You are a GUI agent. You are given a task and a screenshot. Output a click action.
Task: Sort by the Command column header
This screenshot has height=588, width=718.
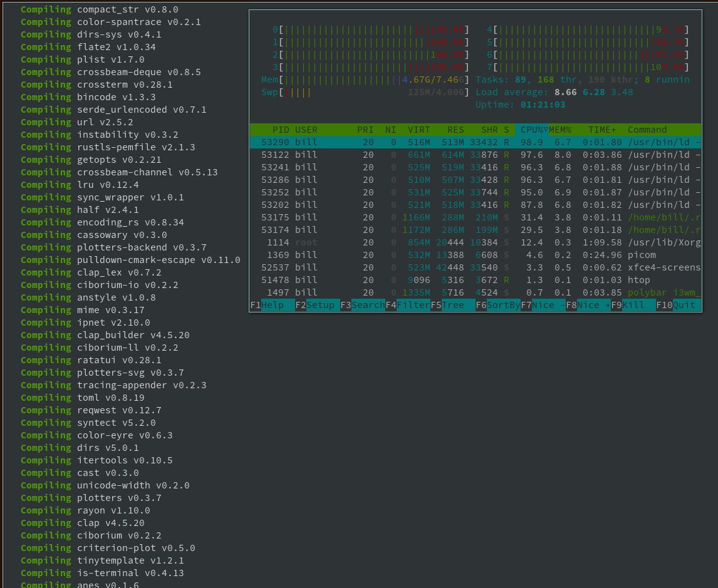647,130
